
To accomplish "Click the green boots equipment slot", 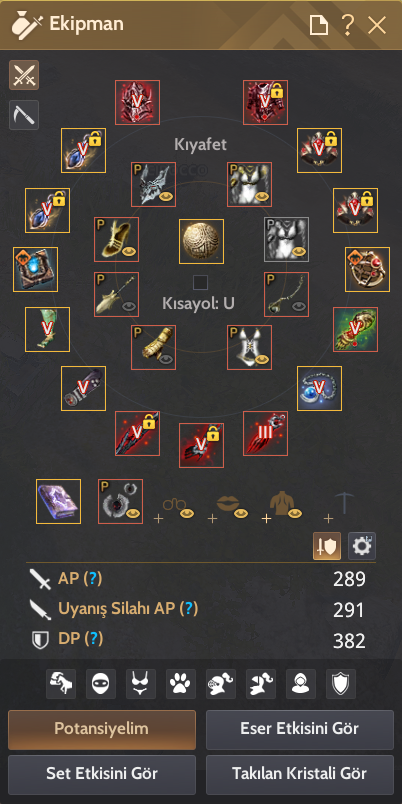I will coord(47,329).
